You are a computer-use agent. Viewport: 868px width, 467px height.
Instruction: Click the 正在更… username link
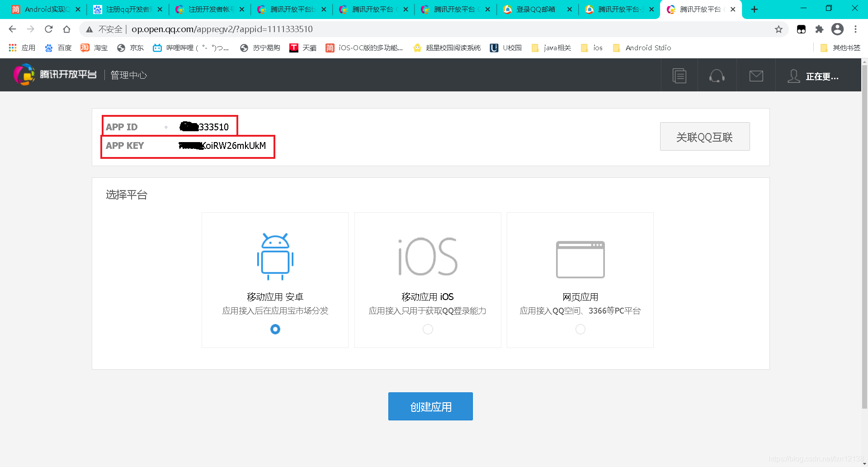coord(822,76)
